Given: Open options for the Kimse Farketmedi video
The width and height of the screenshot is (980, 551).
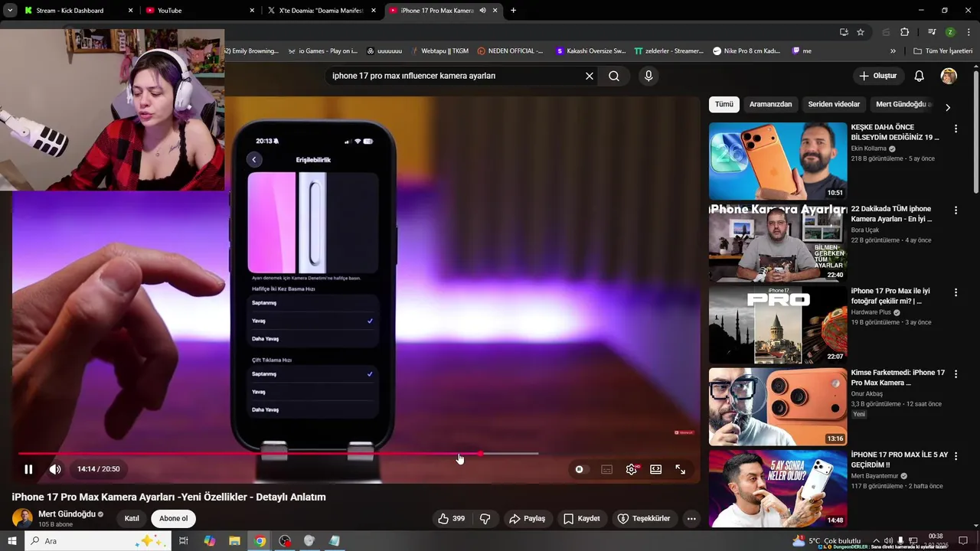Looking at the screenshot, I should pos(955,374).
